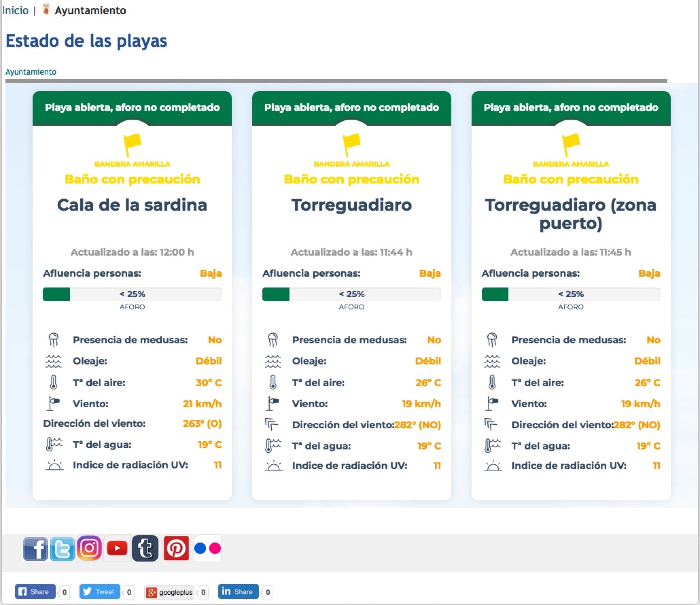Click Ayuntamiento in the top breadcrumb

click(x=90, y=11)
